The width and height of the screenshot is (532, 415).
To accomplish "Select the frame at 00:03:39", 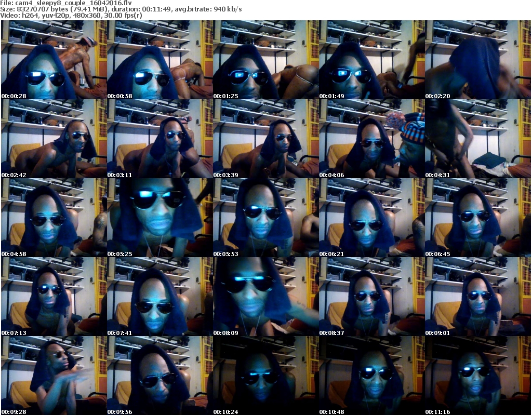I will tap(265, 139).
